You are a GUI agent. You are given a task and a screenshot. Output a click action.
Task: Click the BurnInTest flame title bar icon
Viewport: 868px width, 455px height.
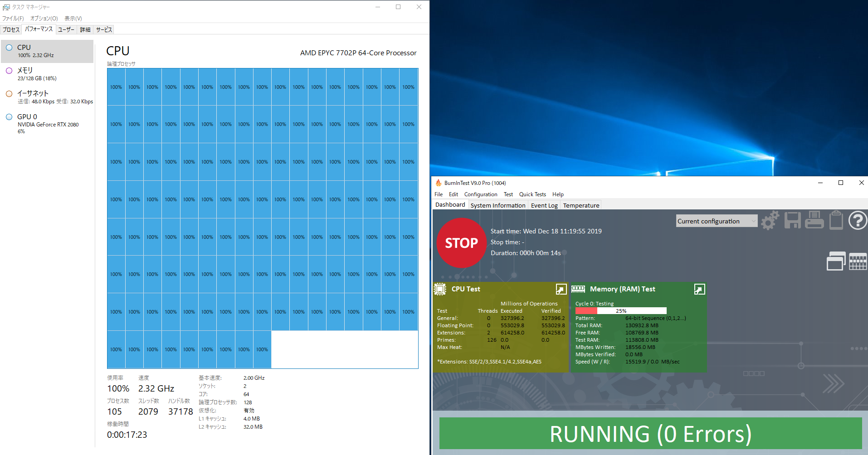[439, 183]
